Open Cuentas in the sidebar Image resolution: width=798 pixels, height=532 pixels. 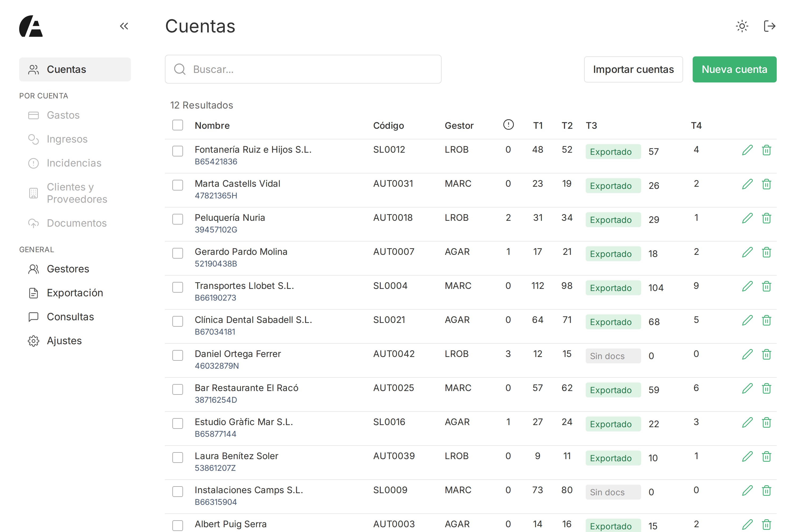(x=75, y=69)
